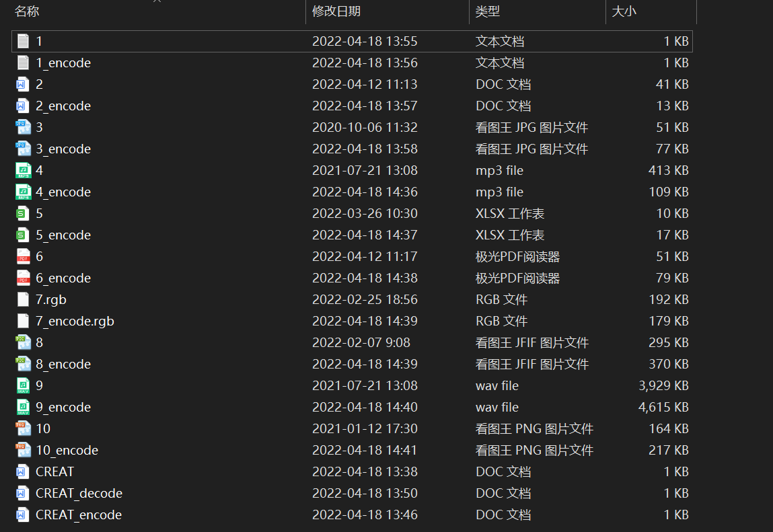Click date 2022-04-12 11:13
The width and height of the screenshot is (773, 532).
365,84
